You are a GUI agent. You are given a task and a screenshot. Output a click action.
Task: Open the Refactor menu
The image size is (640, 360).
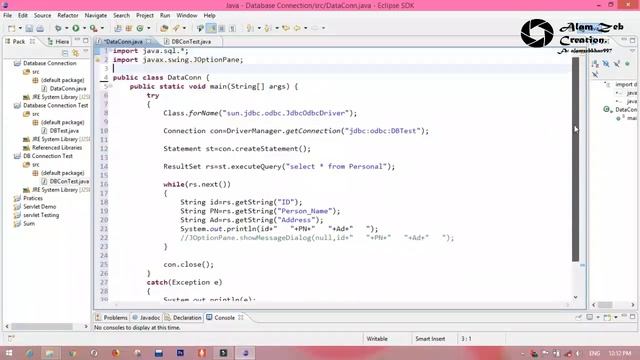point(68,15)
